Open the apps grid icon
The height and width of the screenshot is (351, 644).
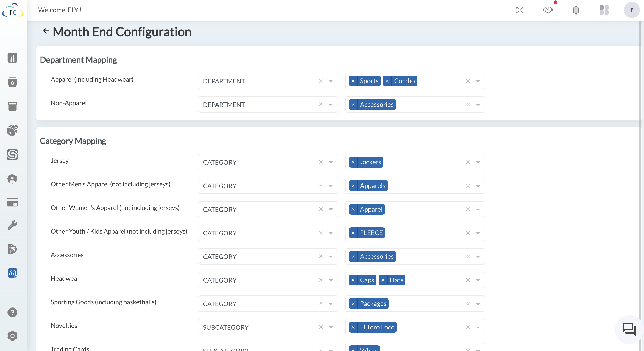pos(604,10)
